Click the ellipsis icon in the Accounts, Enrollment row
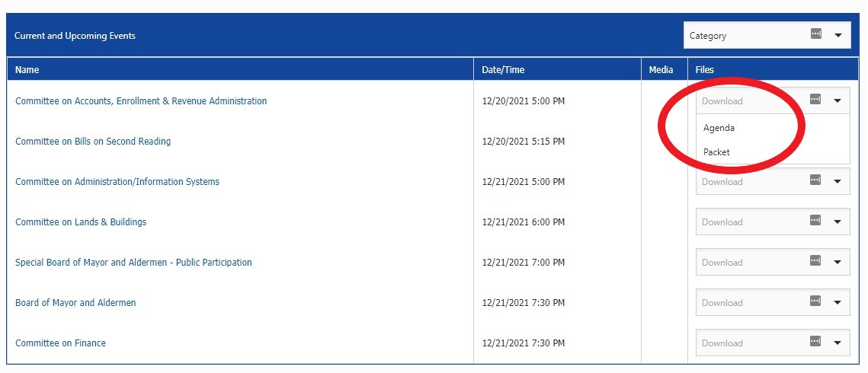 click(815, 100)
